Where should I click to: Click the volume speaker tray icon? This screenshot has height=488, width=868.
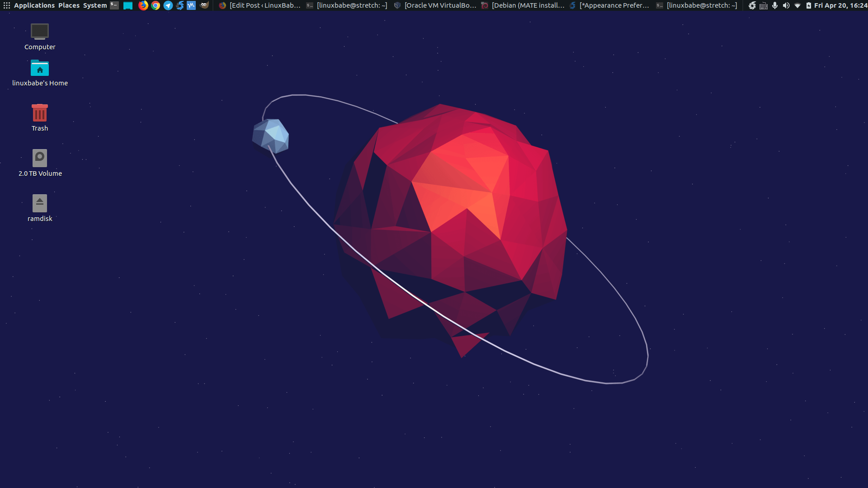click(786, 5)
